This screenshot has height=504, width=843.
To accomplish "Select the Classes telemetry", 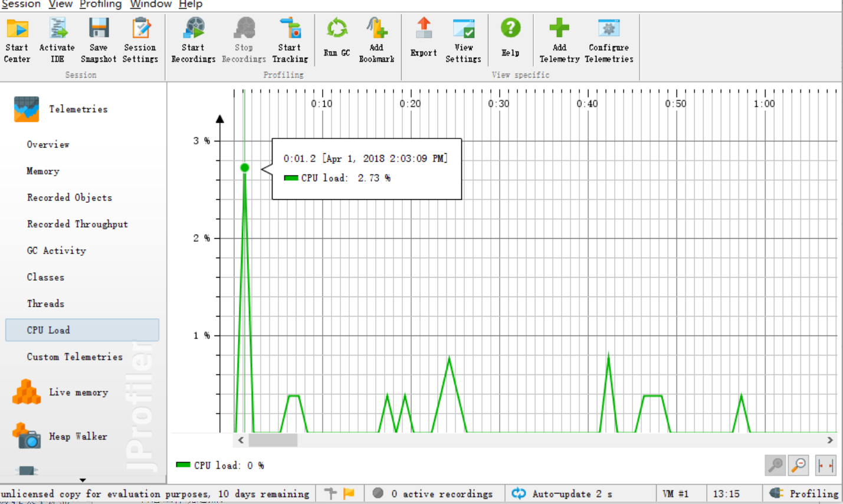I will [x=45, y=277].
